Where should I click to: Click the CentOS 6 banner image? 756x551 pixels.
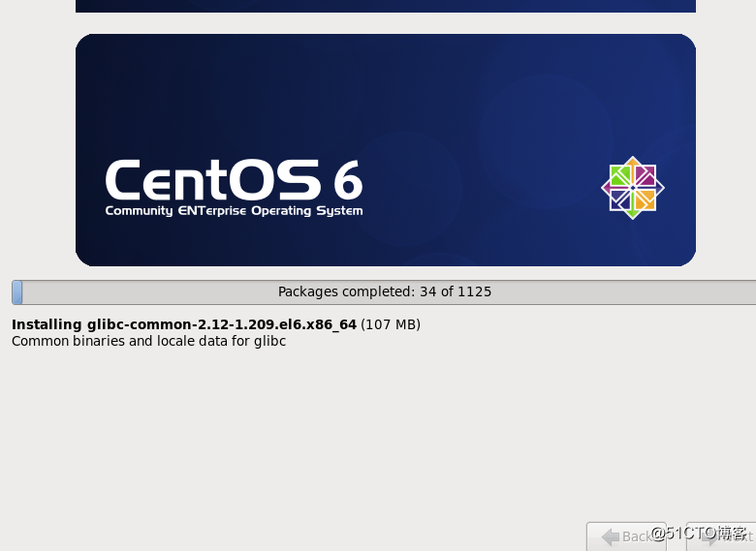pos(385,150)
